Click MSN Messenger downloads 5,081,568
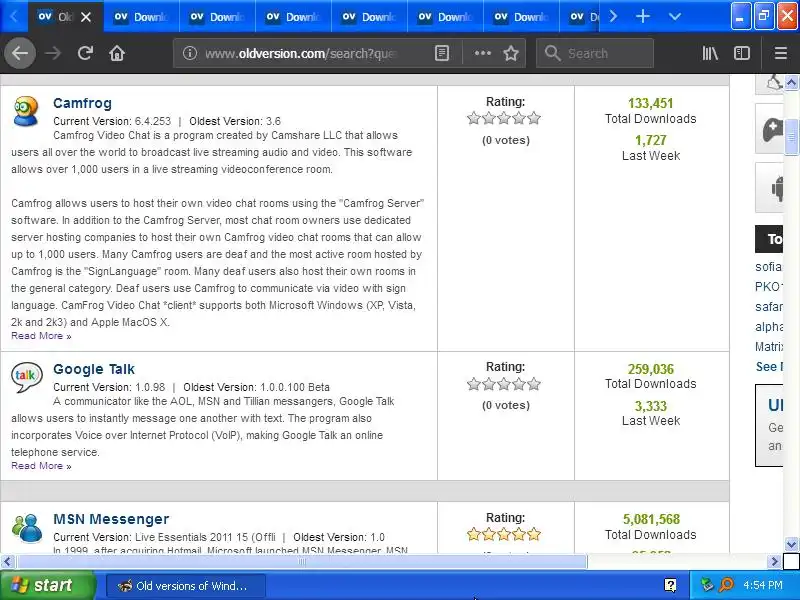 (651, 519)
